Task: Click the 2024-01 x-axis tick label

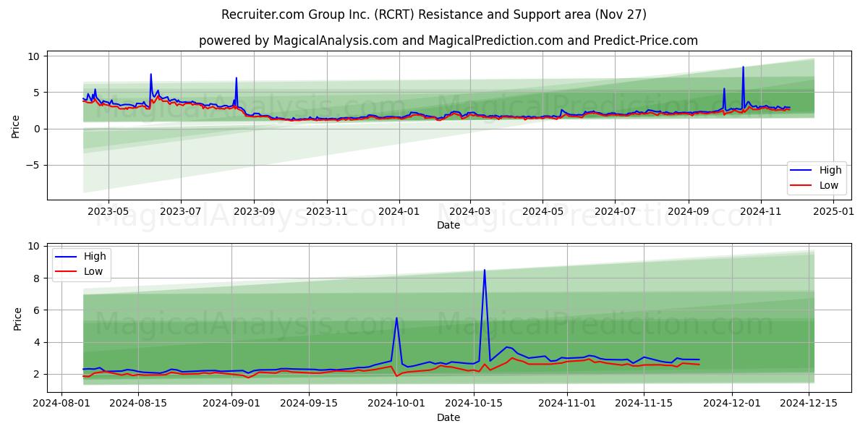Action: (399, 212)
